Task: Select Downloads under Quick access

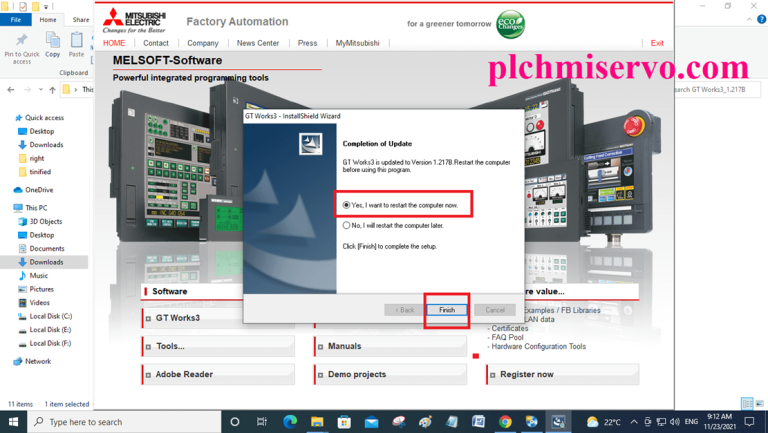Action: 41,144
